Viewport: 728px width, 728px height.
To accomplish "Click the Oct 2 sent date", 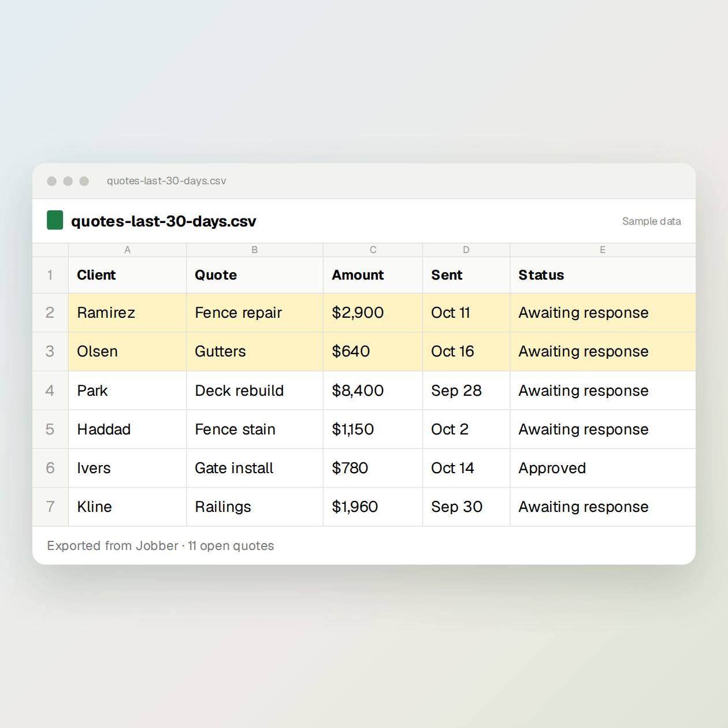I will 466,429.
